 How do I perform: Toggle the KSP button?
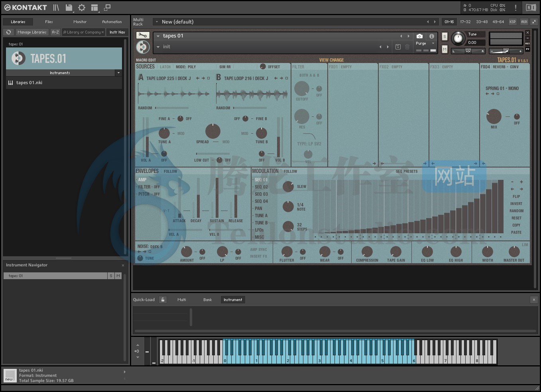[x=513, y=22]
